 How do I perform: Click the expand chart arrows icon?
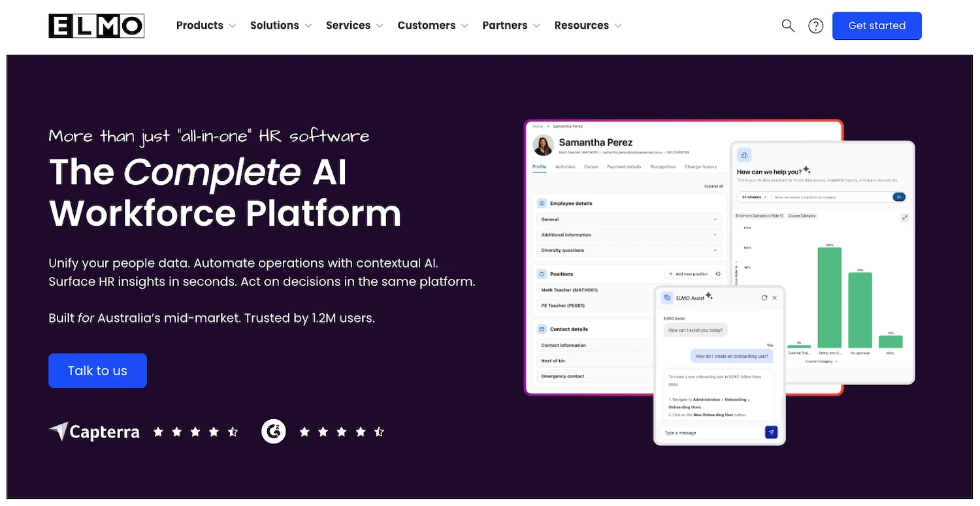coord(905,217)
